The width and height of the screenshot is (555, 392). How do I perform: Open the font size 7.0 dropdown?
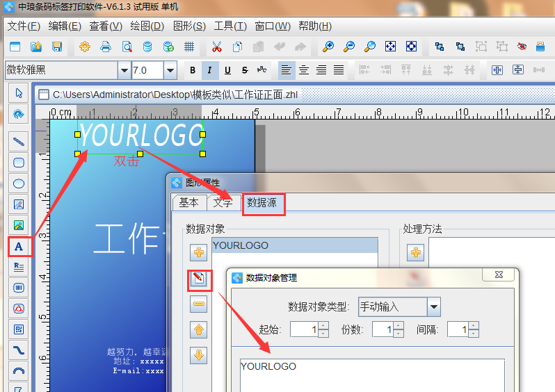[170, 70]
